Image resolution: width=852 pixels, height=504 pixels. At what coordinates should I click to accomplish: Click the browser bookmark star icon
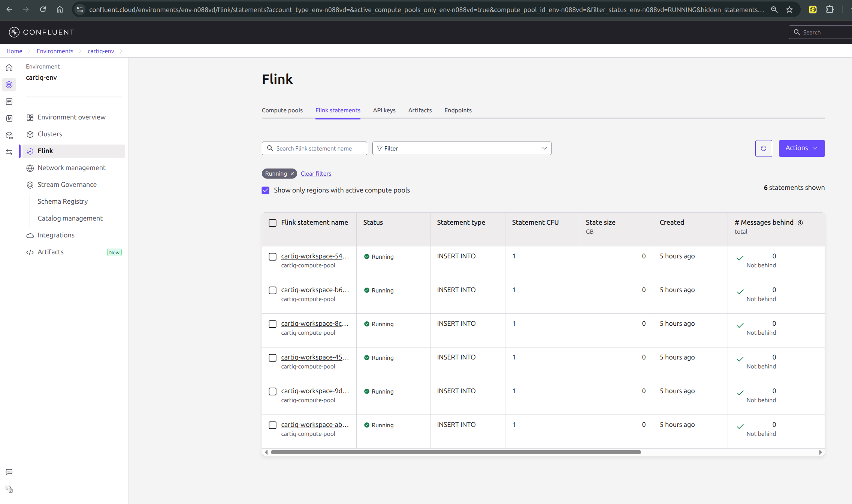pyautogui.click(x=789, y=10)
